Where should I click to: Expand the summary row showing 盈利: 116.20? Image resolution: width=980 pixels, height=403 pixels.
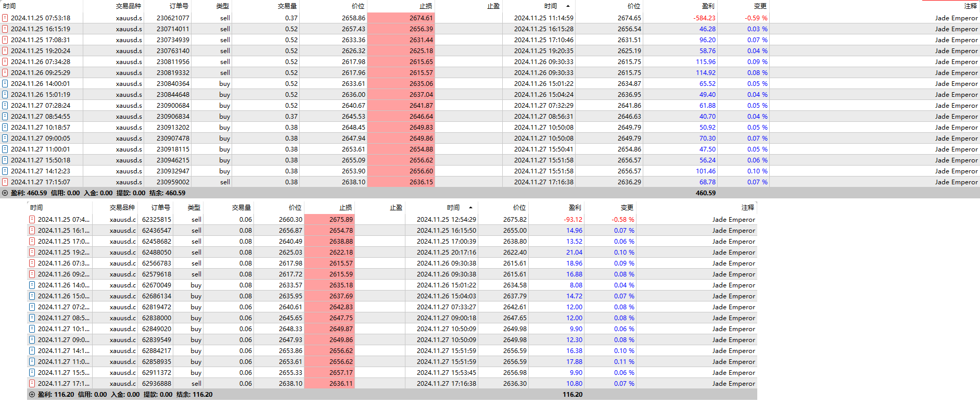point(32,394)
